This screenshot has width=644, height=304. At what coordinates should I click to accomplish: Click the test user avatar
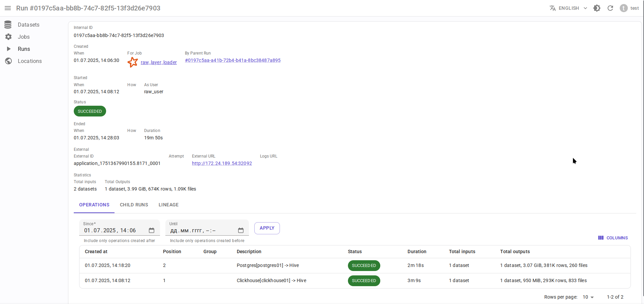click(x=623, y=8)
